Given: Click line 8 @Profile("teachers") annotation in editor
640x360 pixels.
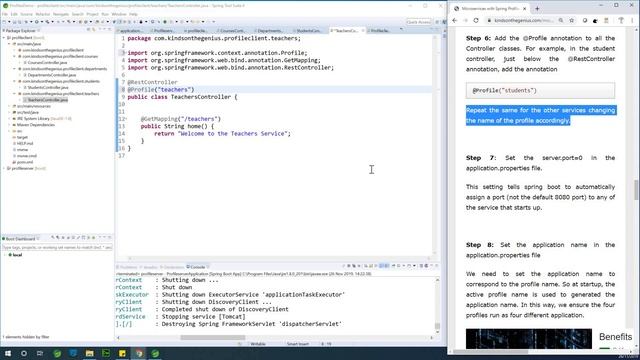Looking at the screenshot, I should click(161, 89).
